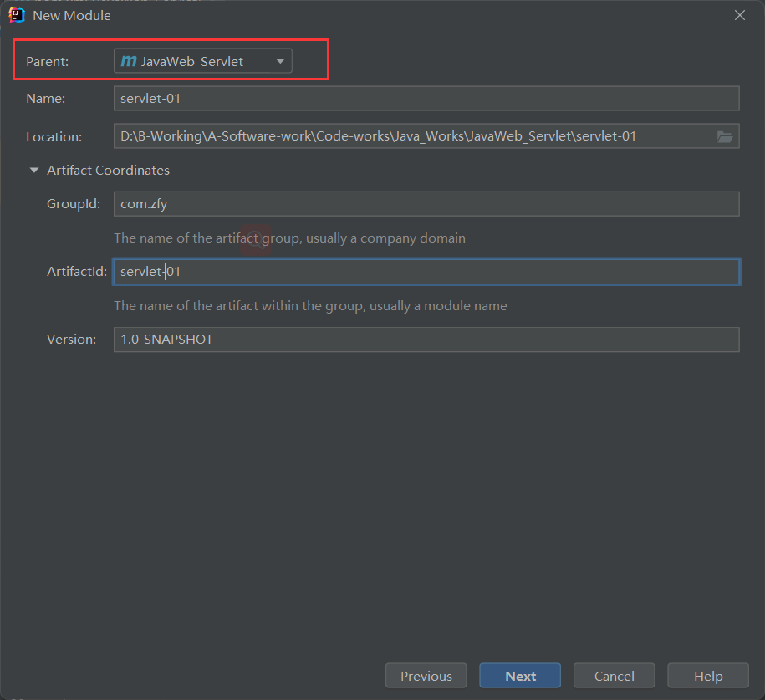Select the GroupId field containing com.zfy

[426, 204]
